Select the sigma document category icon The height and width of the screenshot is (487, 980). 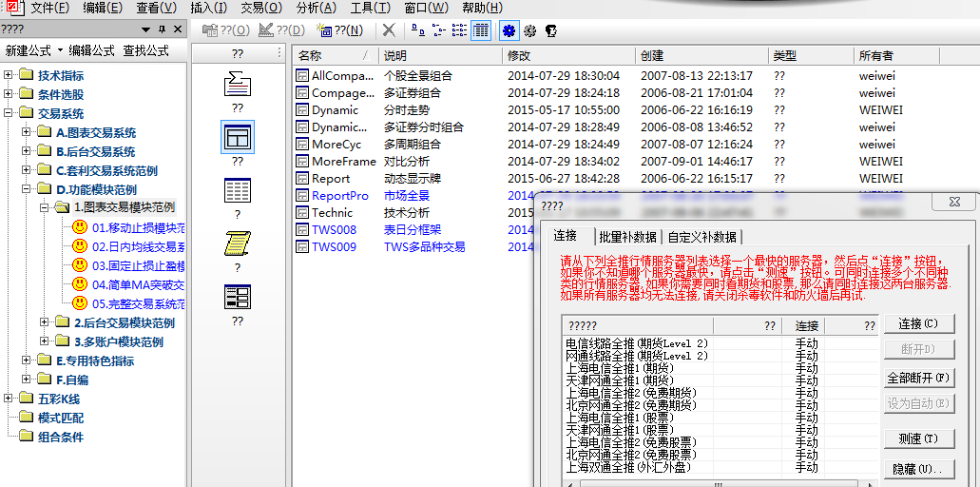[238, 84]
